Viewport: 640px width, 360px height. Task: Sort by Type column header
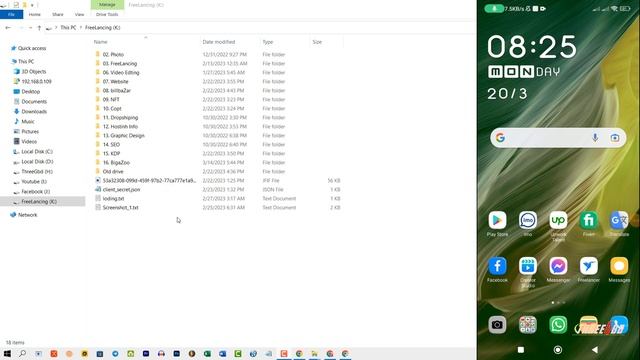click(x=268, y=42)
